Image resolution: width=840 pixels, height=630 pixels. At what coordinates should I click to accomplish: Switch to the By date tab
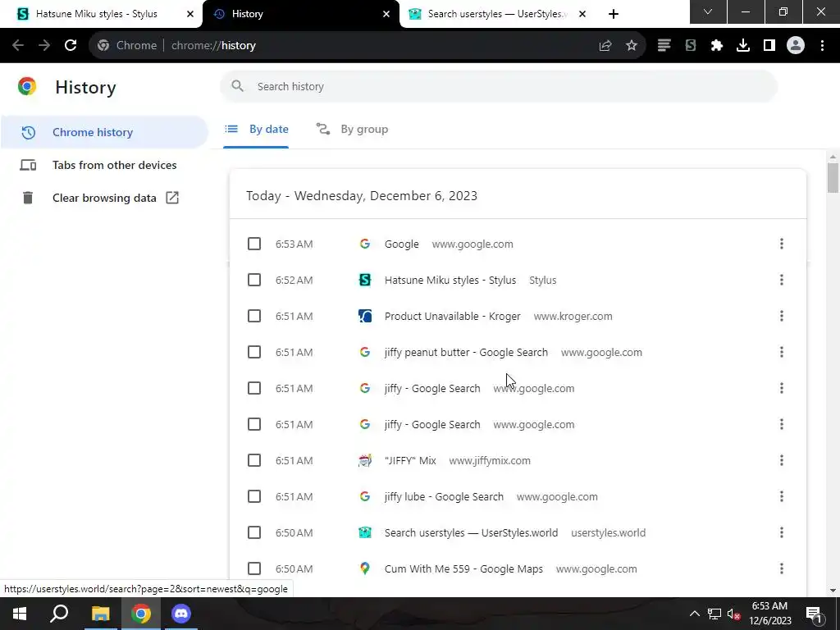pos(256,129)
